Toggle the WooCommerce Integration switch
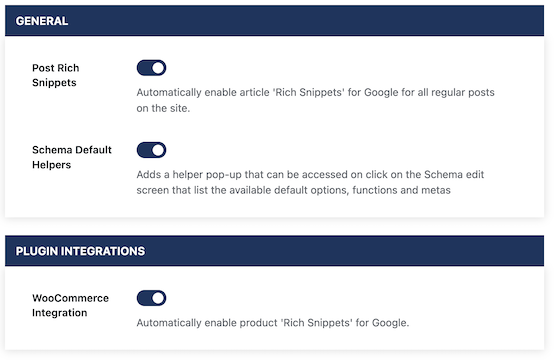The height and width of the screenshot is (360, 560). tap(151, 298)
